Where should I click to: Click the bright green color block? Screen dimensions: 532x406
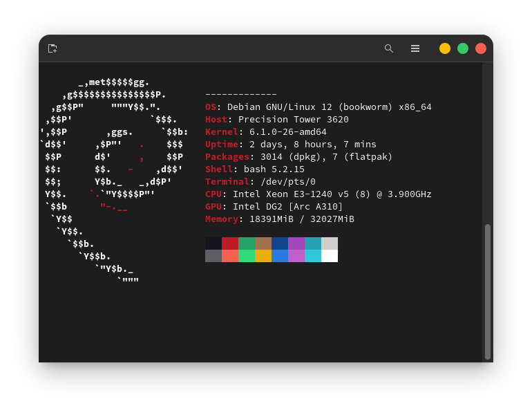[247, 256]
